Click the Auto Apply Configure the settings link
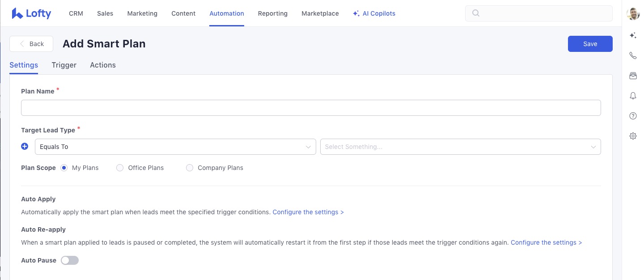The width and height of the screenshot is (644, 280). 308,212
